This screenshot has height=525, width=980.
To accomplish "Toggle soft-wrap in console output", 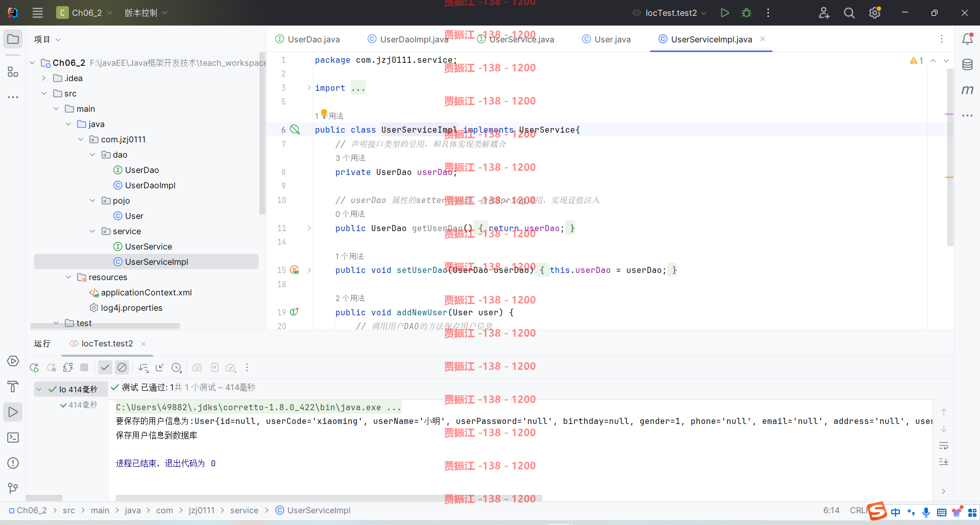I will (x=944, y=446).
